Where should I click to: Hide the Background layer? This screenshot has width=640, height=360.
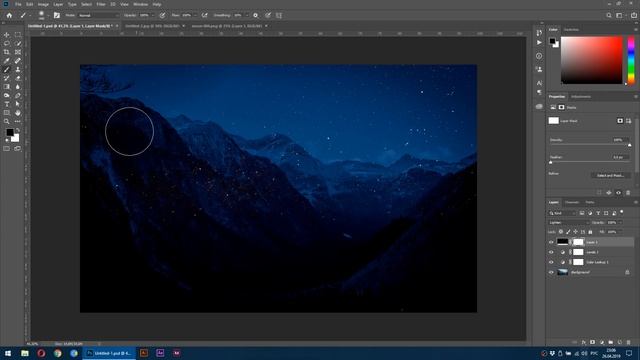click(551, 272)
